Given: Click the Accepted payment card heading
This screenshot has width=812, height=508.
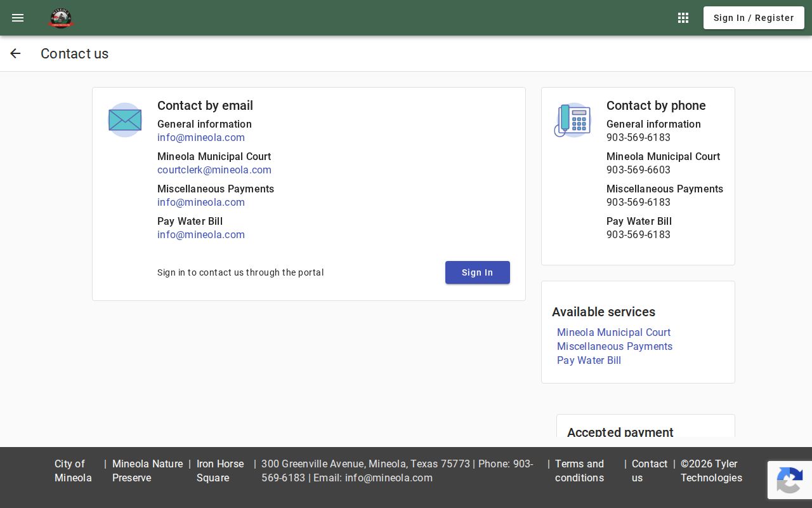Looking at the screenshot, I should (x=620, y=432).
